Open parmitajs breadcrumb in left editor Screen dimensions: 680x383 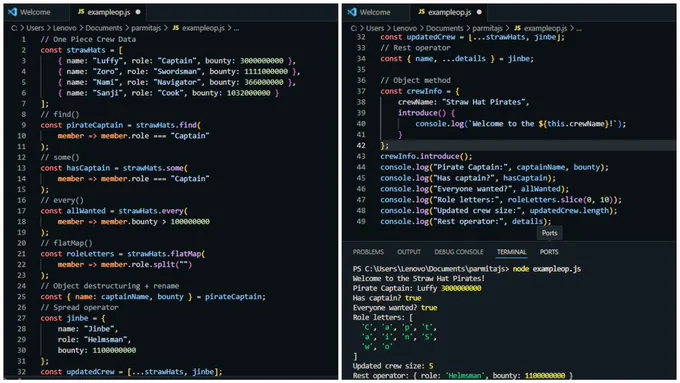pyautogui.click(x=146, y=28)
